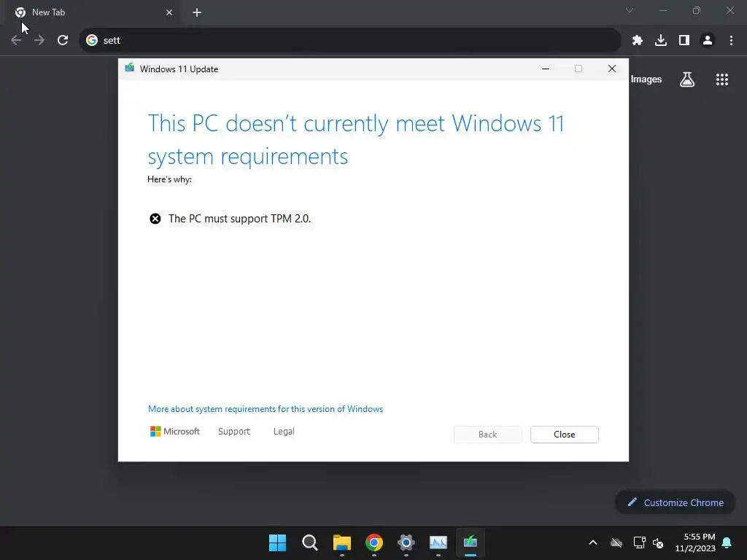Toggle Chrome side panel
Image resolution: width=747 pixels, height=560 pixels.
[684, 41]
